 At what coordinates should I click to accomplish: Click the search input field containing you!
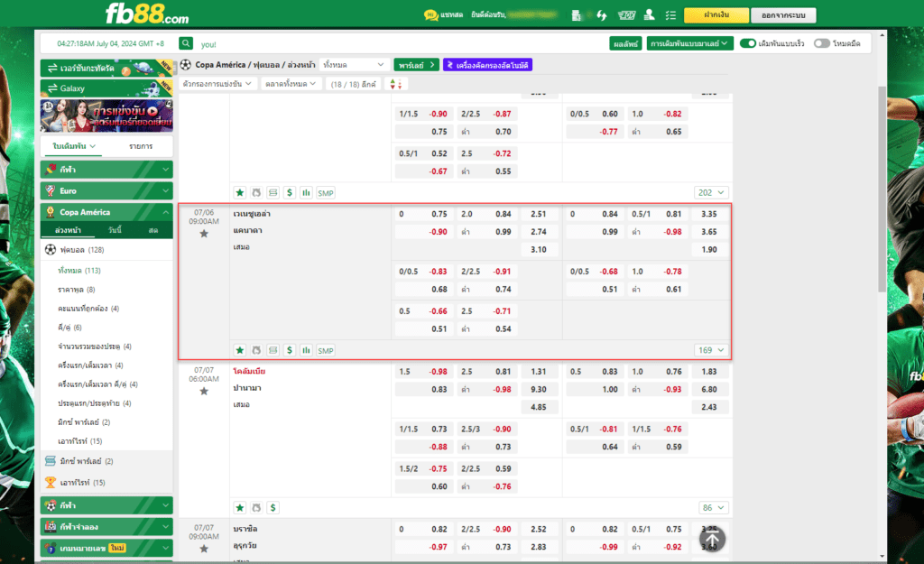coord(401,44)
